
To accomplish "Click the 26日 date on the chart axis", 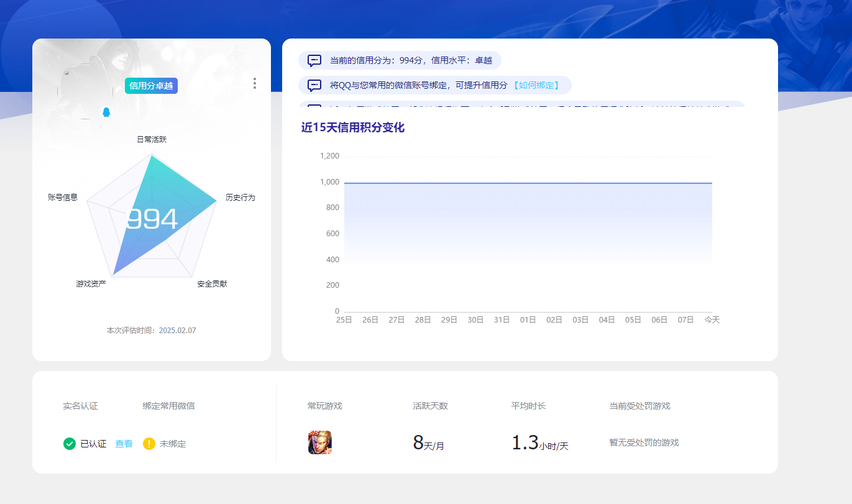I will (x=370, y=319).
